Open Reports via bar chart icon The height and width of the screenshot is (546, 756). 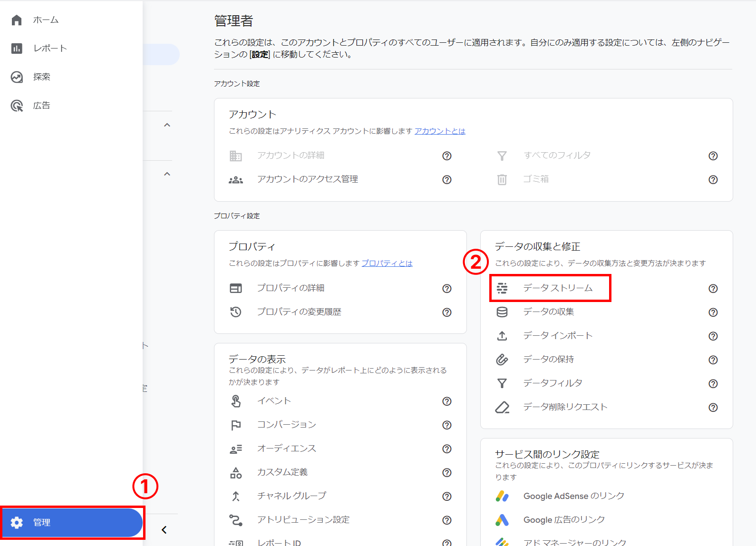(x=17, y=49)
